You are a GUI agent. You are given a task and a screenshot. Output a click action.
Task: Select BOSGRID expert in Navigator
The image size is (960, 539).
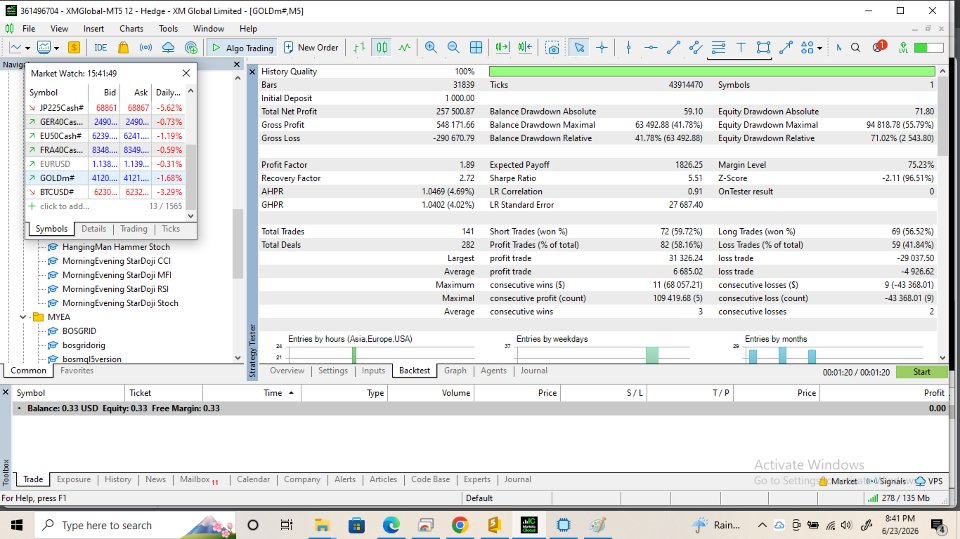[x=79, y=331]
